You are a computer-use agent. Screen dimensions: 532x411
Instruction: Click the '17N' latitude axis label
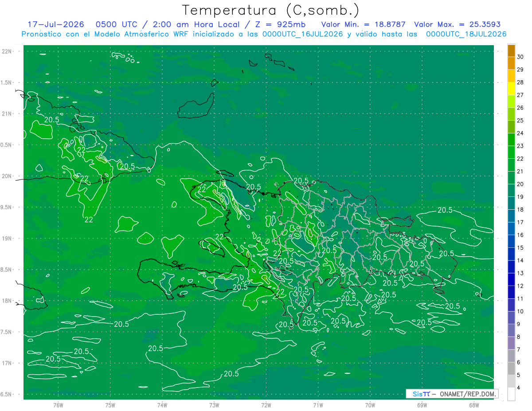(7, 363)
